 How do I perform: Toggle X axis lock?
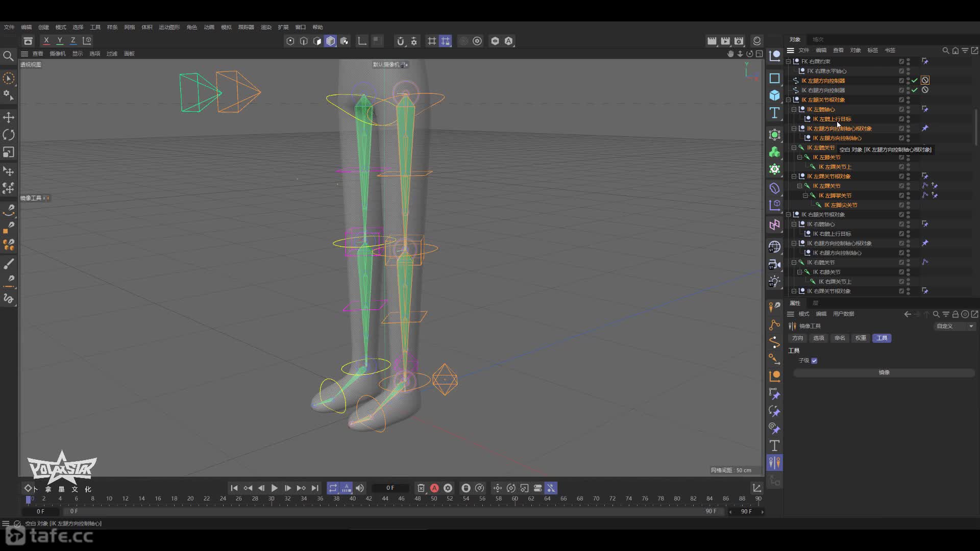pos(46,41)
